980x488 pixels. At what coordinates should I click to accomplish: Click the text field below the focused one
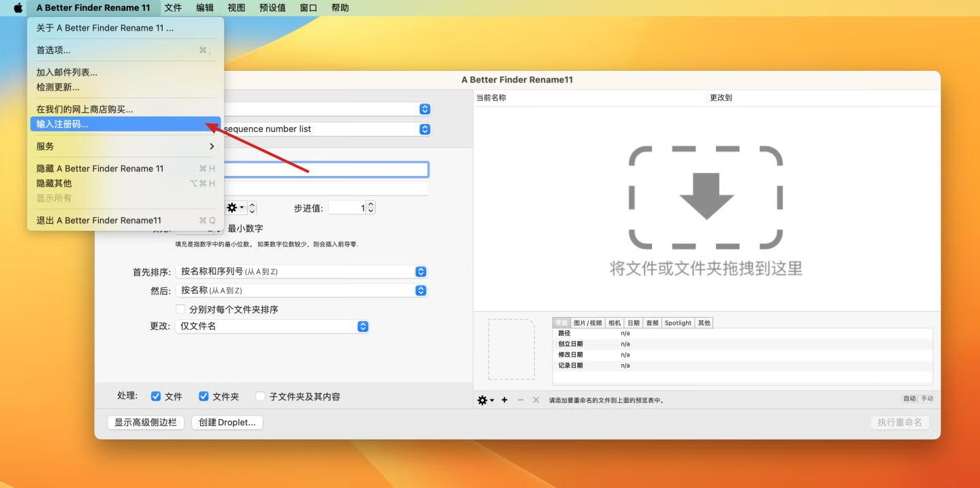click(x=326, y=189)
